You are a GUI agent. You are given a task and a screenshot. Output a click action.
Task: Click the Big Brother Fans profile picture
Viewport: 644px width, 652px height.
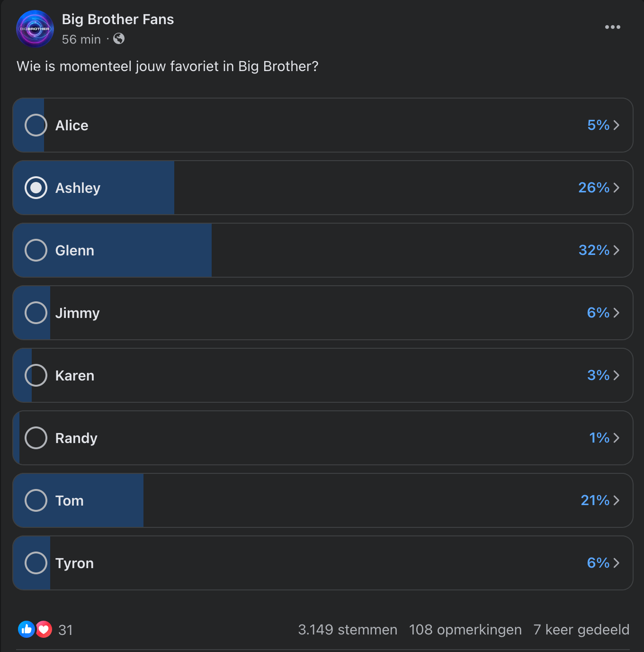pyautogui.click(x=35, y=29)
